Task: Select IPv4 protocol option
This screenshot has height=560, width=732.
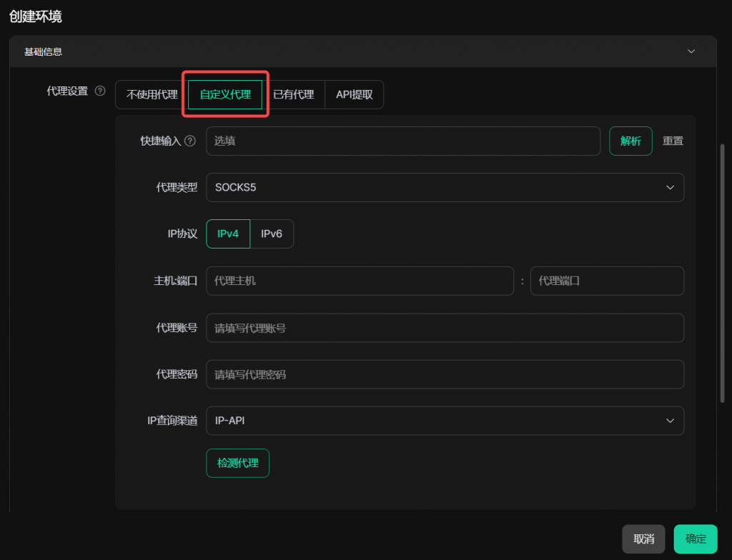Action: point(228,234)
